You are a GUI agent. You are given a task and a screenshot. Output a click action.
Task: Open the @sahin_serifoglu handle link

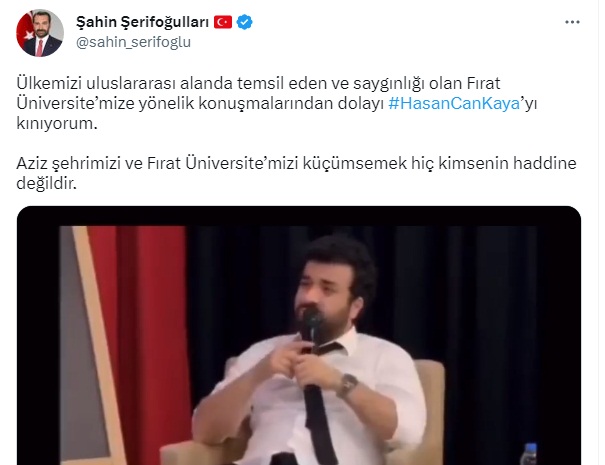click(x=133, y=42)
